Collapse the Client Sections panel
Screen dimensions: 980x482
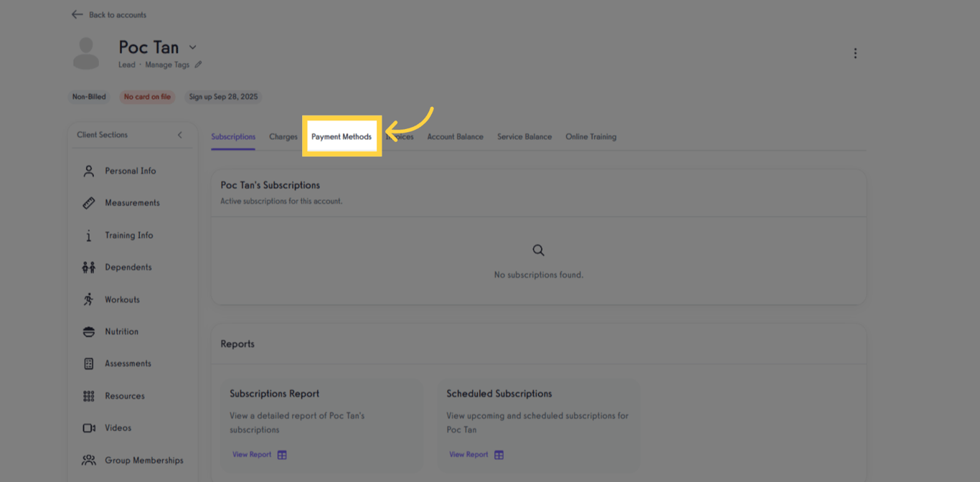(x=180, y=134)
